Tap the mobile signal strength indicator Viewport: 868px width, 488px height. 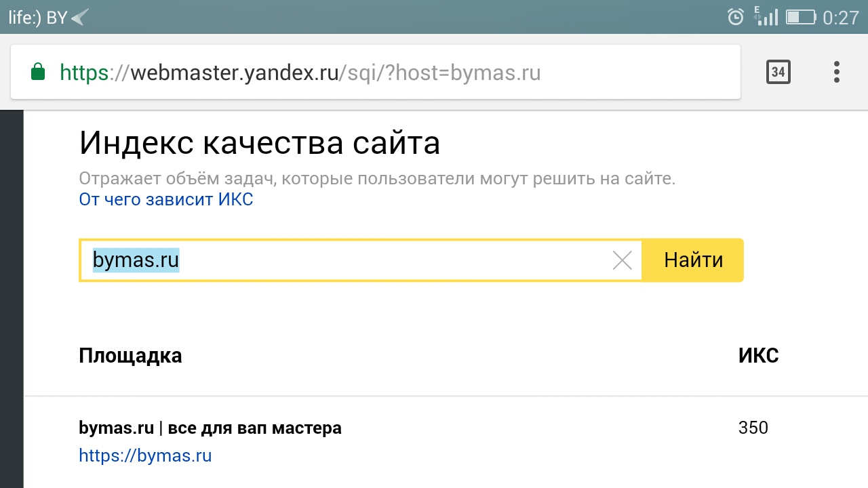pos(766,17)
